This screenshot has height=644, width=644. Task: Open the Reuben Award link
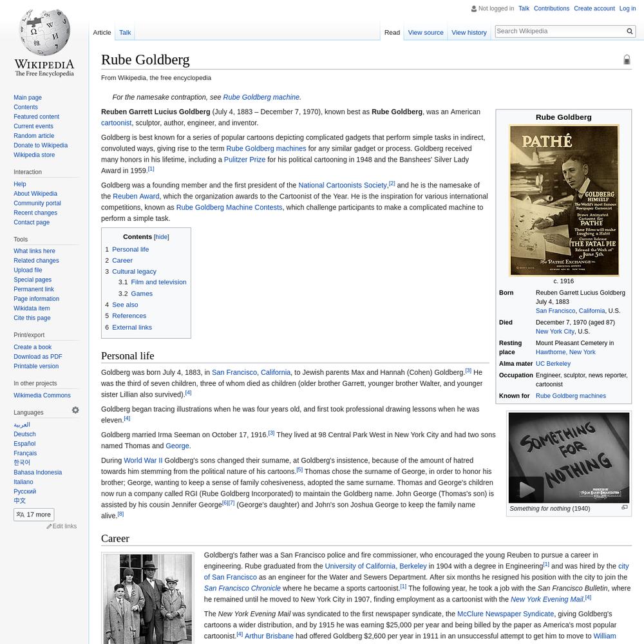pos(136,196)
